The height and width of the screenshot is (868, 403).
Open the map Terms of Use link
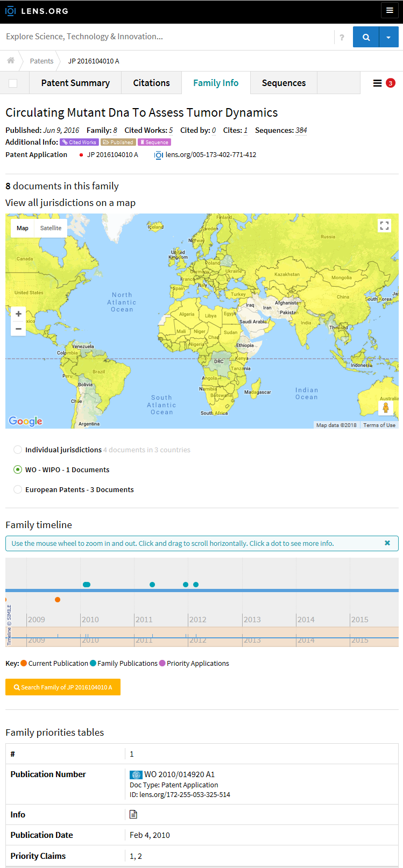point(379,425)
